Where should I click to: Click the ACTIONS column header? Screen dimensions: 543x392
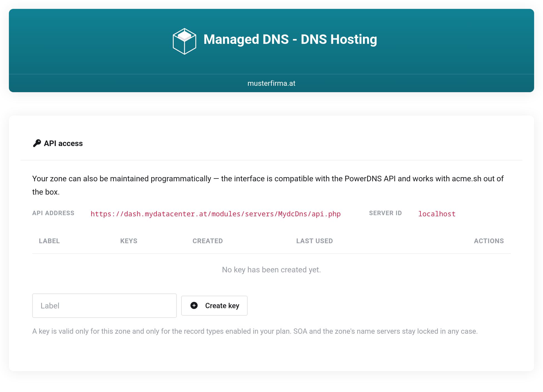[x=489, y=241]
